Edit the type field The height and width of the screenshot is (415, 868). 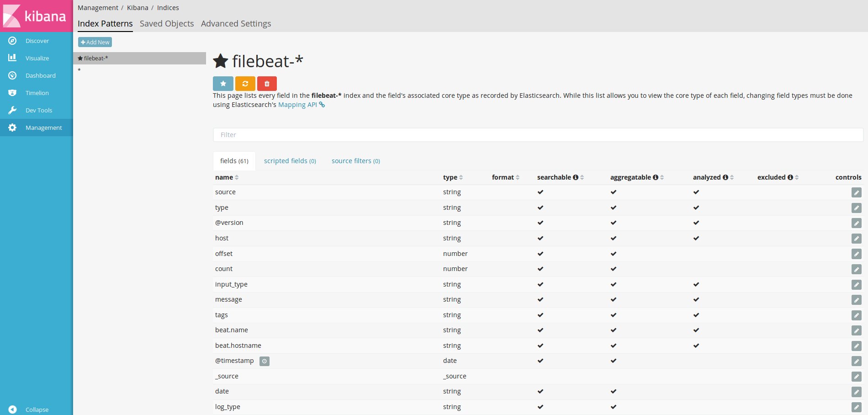tap(857, 208)
